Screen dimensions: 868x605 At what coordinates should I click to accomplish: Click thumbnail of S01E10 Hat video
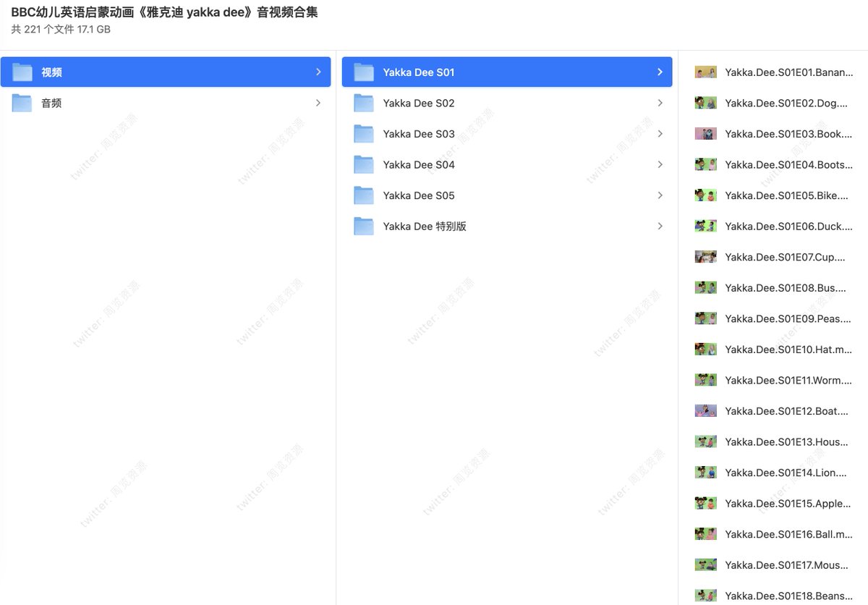click(x=706, y=349)
